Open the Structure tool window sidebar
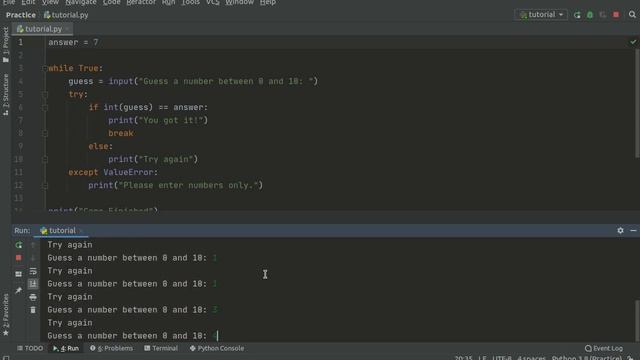This screenshot has height=360, width=640. [6, 95]
